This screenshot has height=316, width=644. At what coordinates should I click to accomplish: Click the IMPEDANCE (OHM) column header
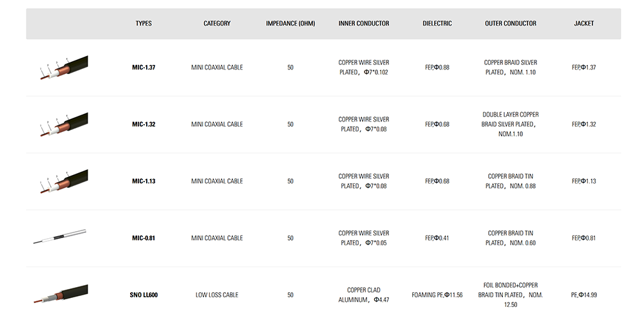290,23
